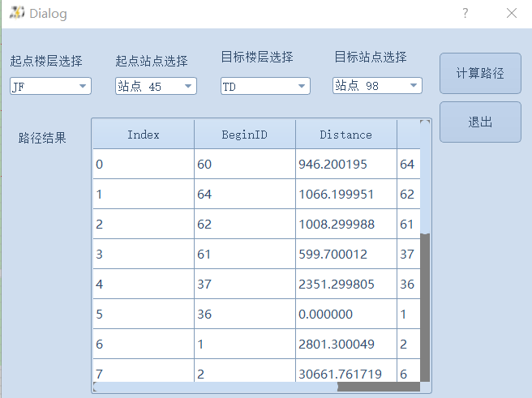Select fourth-column cell 64 in row 0
Image resolution: width=532 pixels, height=398 pixels.
[x=409, y=164]
